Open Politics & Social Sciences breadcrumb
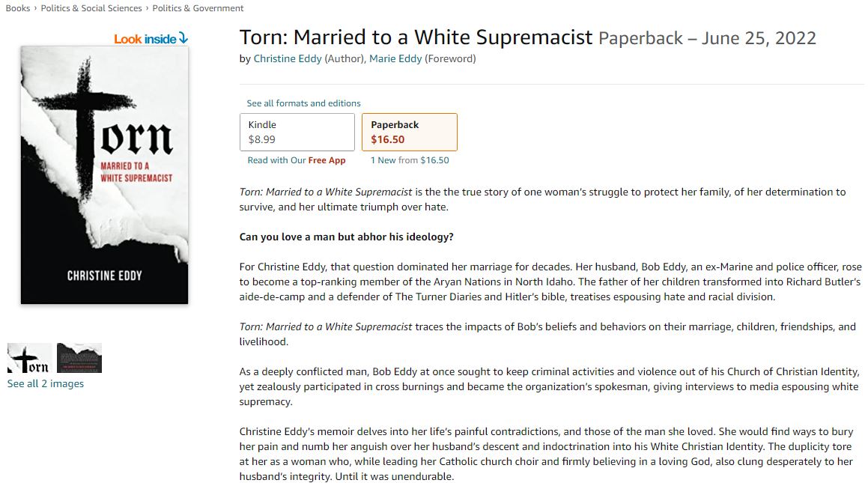Screen dimensions: 868x483 [91, 8]
